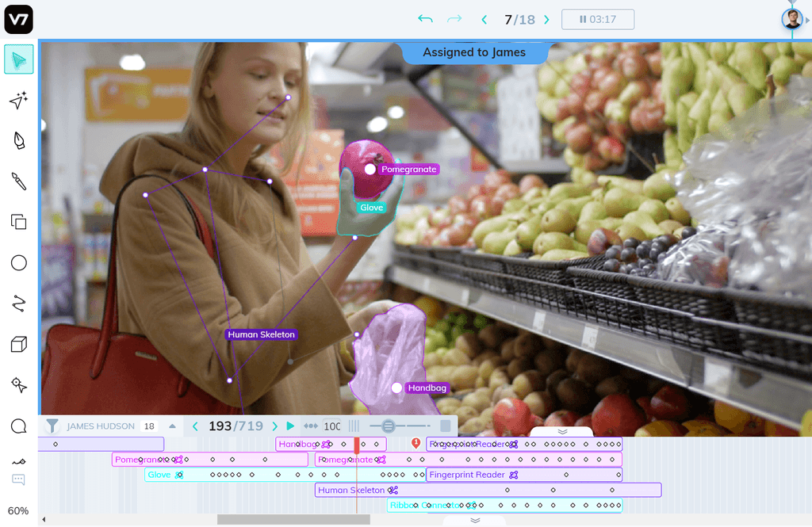Select the Cuboid tool
The height and width of the screenshot is (527, 812).
(x=18, y=344)
